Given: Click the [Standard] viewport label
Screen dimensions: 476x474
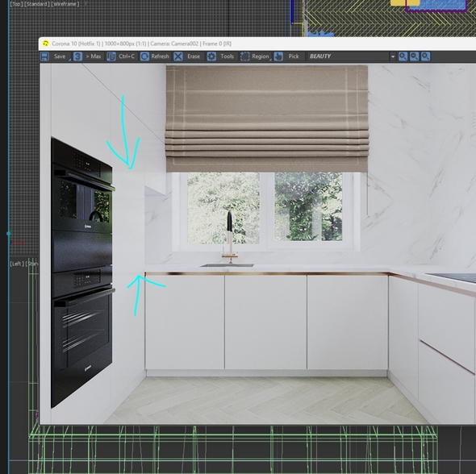Looking at the screenshot, I should click(x=36, y=4).
